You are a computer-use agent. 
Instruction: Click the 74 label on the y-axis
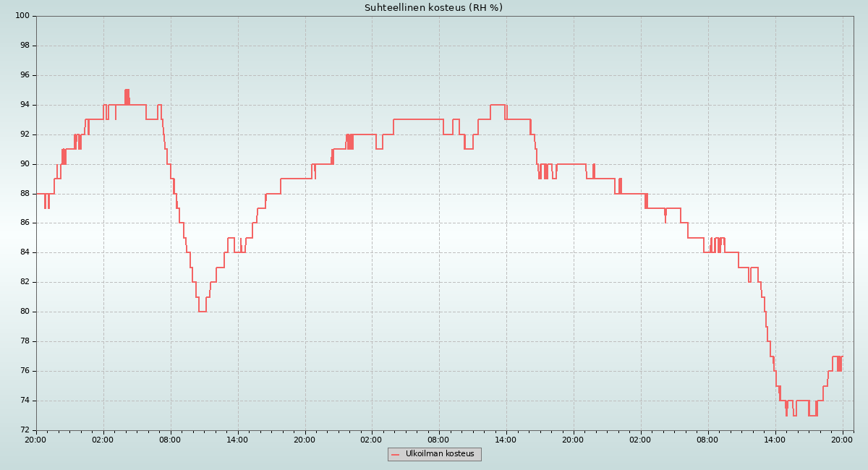click(24, 401)
